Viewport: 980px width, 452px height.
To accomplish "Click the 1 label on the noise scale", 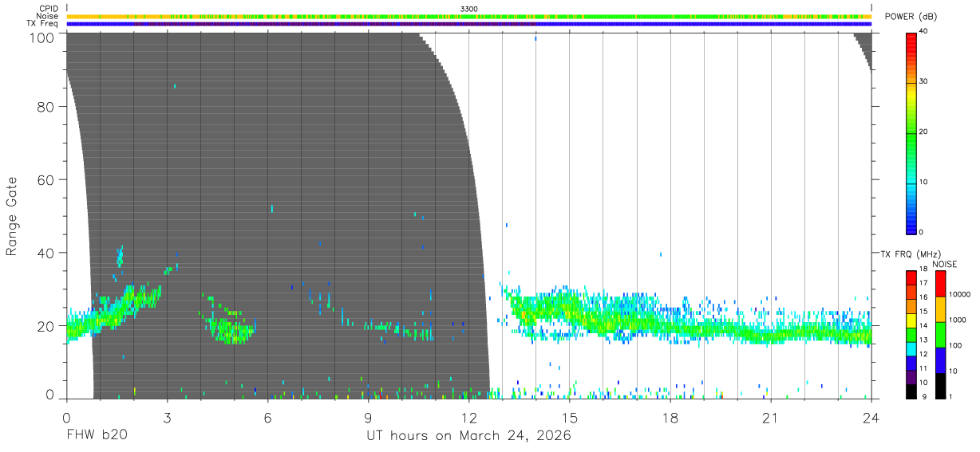I will point(951,396).
